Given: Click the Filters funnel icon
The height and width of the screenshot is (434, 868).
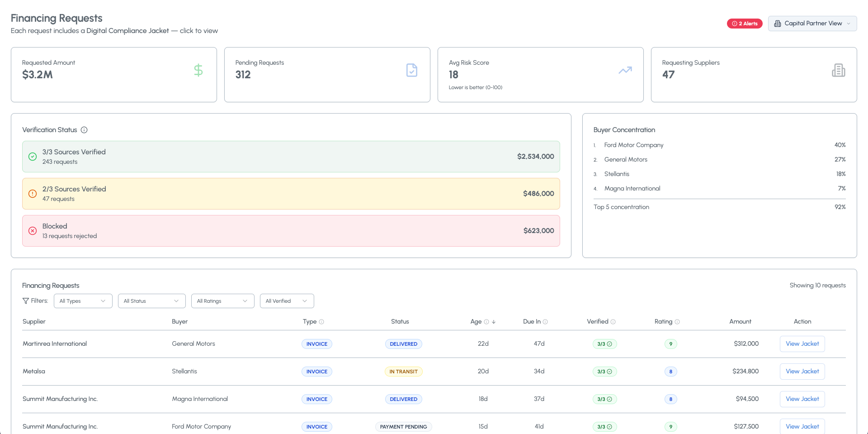Looking at the screenshot, I should click(26, 301).
